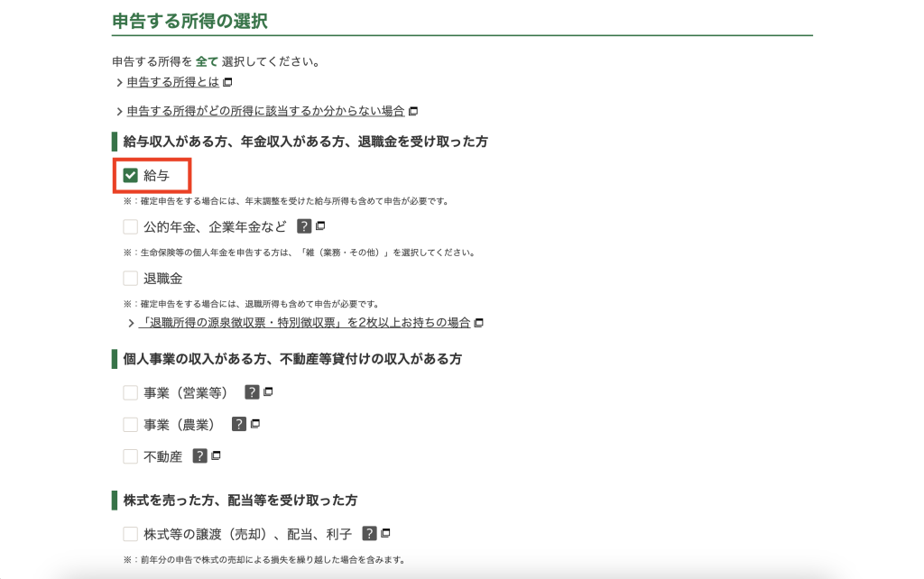Screen dimensions: 924x579
Task: Click new-window icon after 退職所得の源泉徴収票 link
Action: (x=479, y=323)
